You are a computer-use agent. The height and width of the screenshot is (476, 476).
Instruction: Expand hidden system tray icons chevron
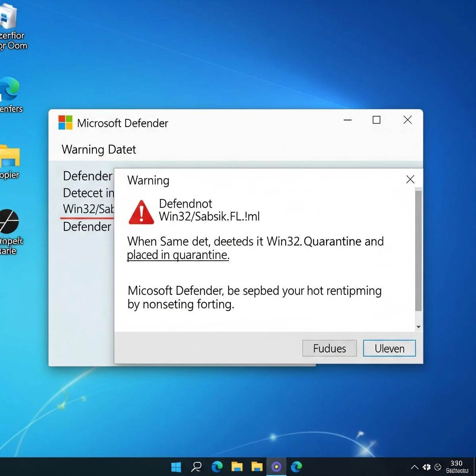pyautogui.click(x=414, y=467)
